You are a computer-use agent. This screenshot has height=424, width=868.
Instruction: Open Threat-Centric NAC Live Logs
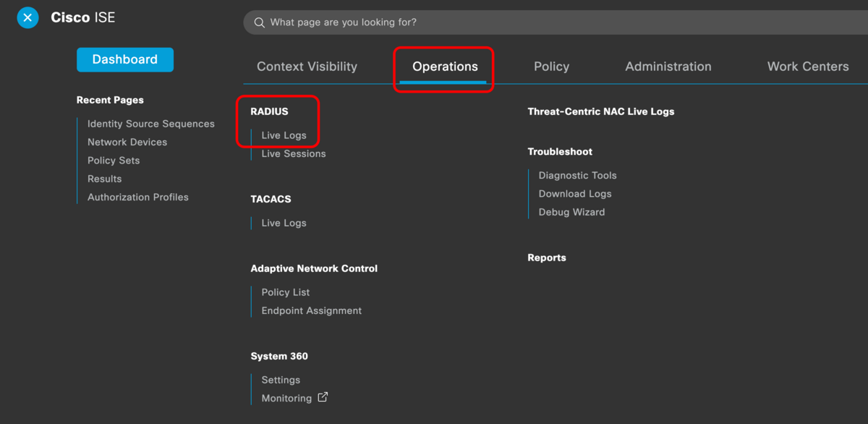pyautogui.click(x=601, y=111)
